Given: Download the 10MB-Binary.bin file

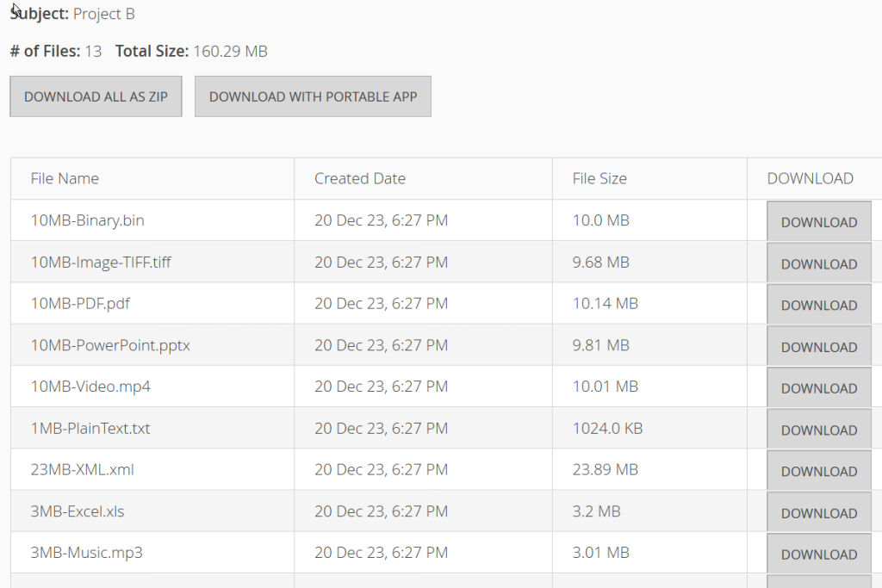Looking at the screenshot, I should (818, 221).
